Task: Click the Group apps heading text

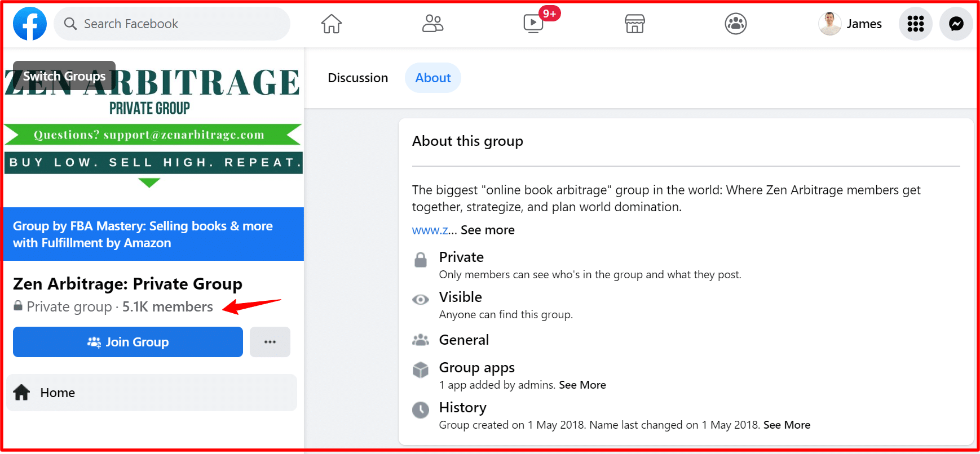Action: 477,367
